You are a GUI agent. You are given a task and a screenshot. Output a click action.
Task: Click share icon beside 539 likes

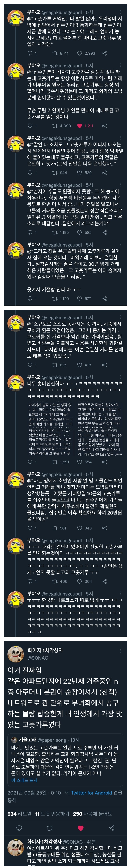tap(104, 173)
